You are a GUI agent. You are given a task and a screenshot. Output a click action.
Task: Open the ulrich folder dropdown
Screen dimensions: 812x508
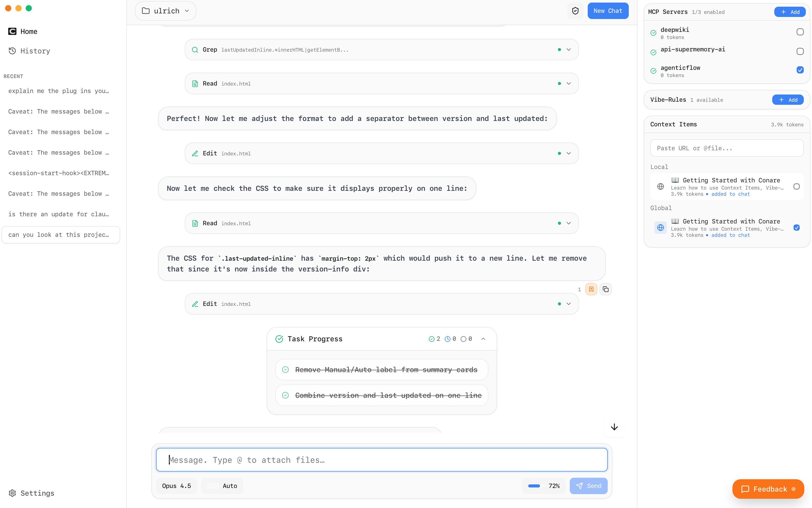(166, 11)
